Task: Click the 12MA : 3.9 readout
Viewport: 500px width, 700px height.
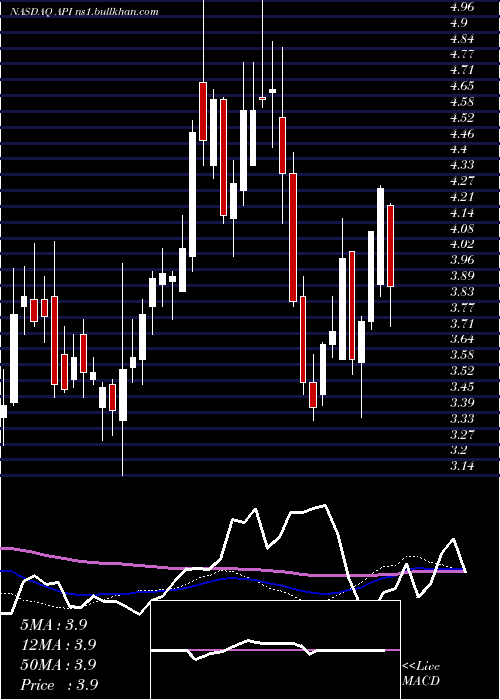Action: [x=58, y=645]
